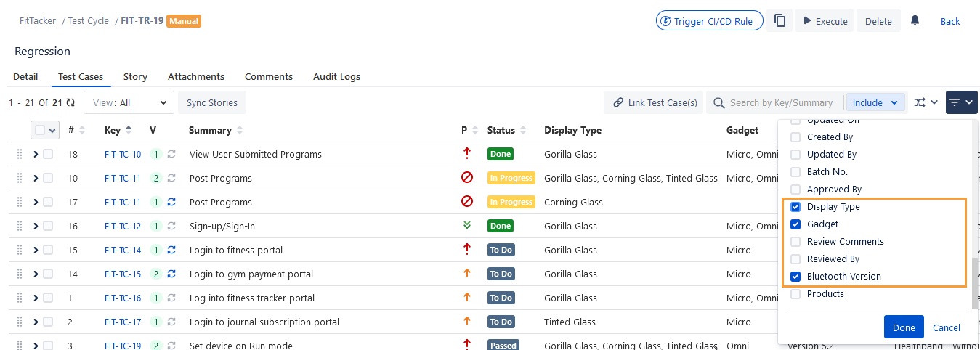Select checkbox for View User Submitted Programs row
Screen dimensions: 980x350
pyautogui.click(x=48, y=154)
